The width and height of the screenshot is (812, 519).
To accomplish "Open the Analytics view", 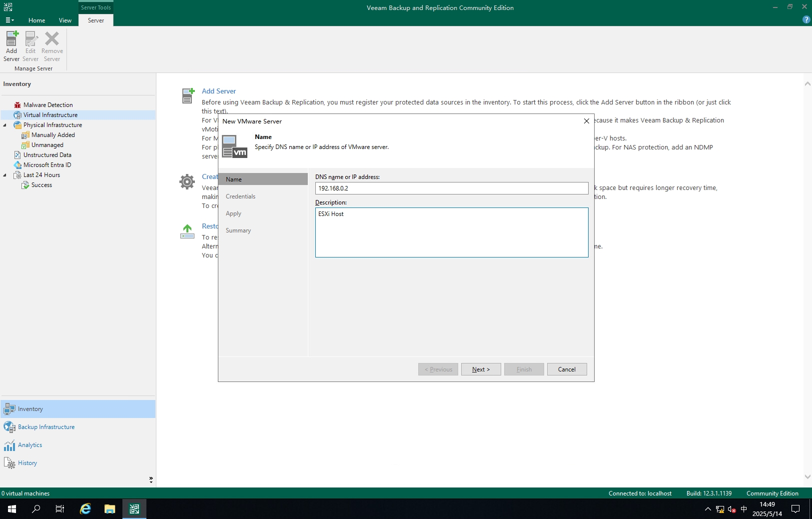I will (30, 445).
